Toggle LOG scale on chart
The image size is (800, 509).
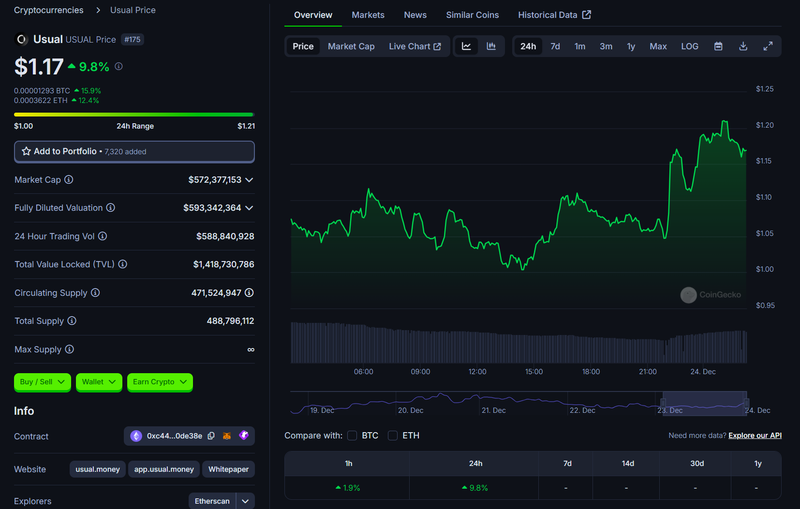click(x=690, y=46)
